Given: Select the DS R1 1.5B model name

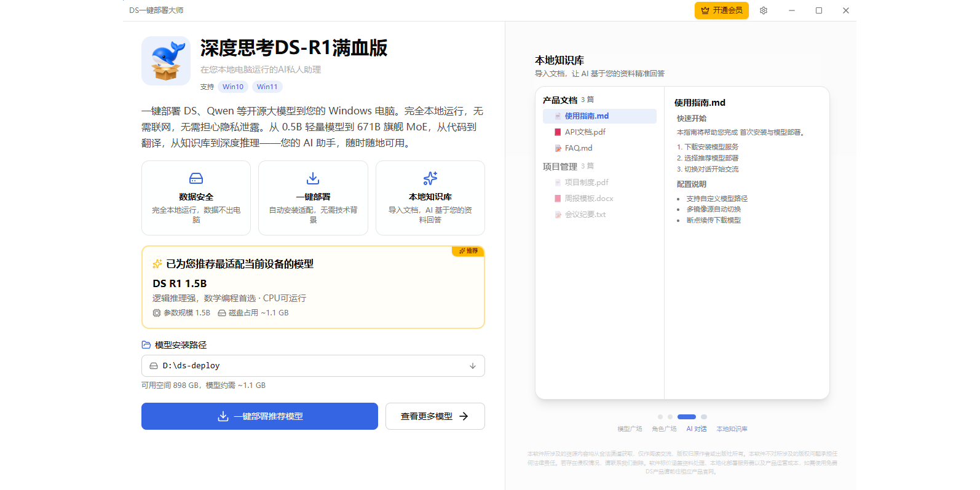Looking at the screenshot, I should pyautogui.click(x=180, y=283).
